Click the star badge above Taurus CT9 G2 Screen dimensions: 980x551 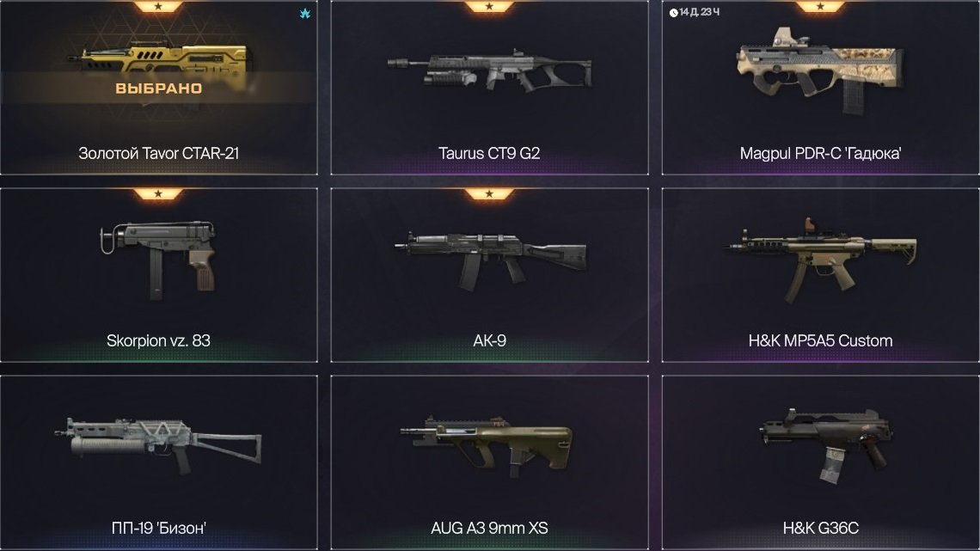pos(489,6)
